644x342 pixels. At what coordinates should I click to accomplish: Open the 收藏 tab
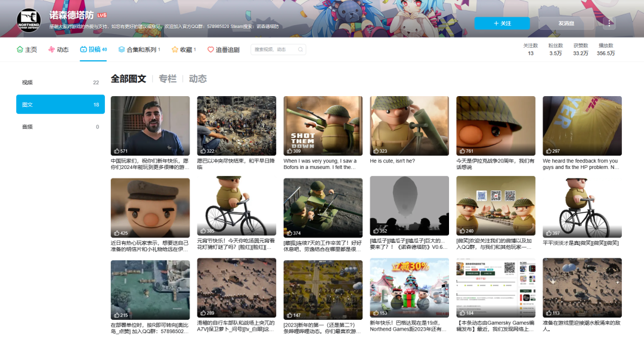coord(184,50)
